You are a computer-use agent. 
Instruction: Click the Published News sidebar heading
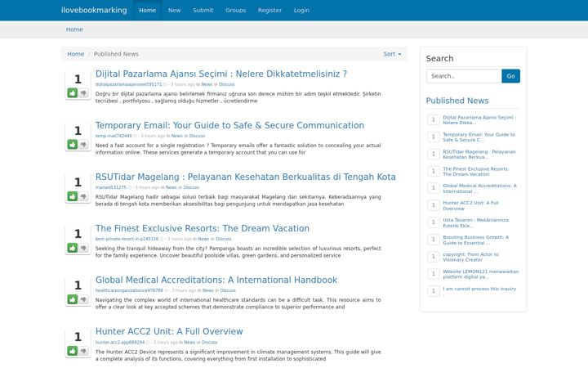click(457, 101)
